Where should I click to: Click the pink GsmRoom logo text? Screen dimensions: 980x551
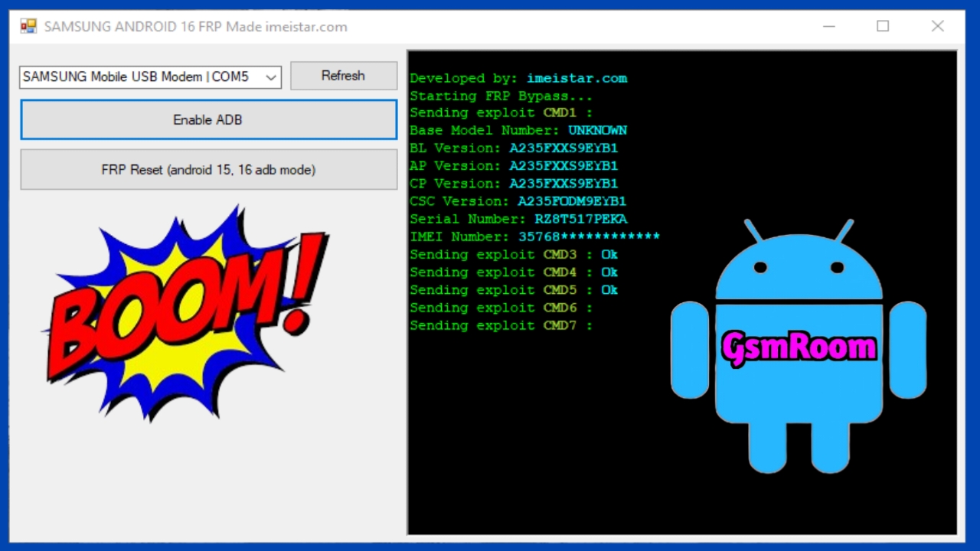[x=799, y=348]
